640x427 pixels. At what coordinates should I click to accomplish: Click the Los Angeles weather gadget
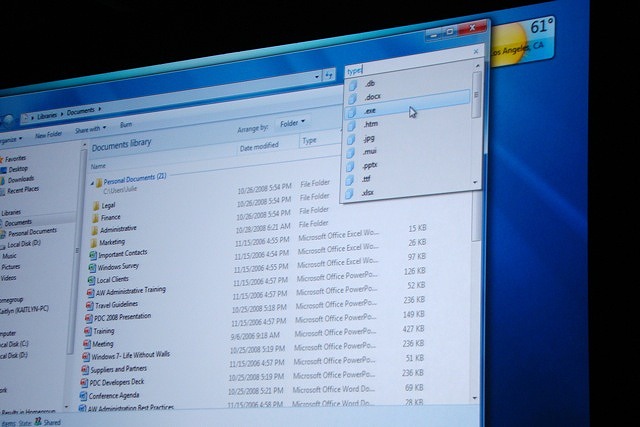[x=522, y=41]
